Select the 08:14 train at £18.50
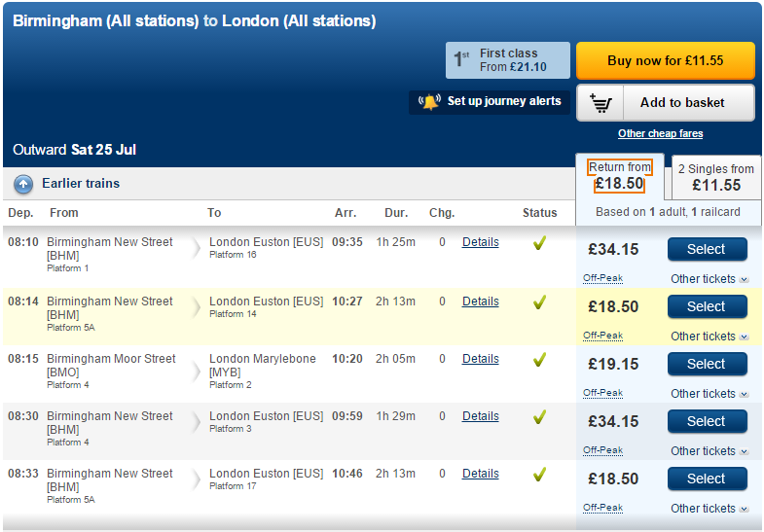This screenshot has width=764, height=532. 707,306
